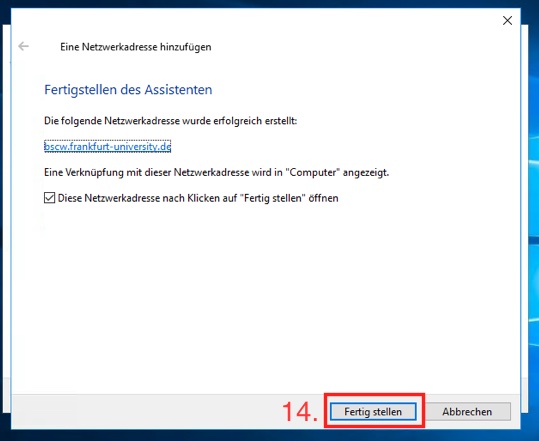Go back using the left arrow icon
The width and height of the screenshot is (539, 441).
(23, 46)
